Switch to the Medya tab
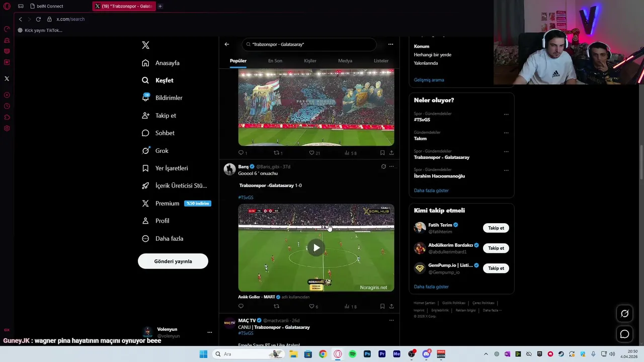644x362 pixels. tap(345, 61)
